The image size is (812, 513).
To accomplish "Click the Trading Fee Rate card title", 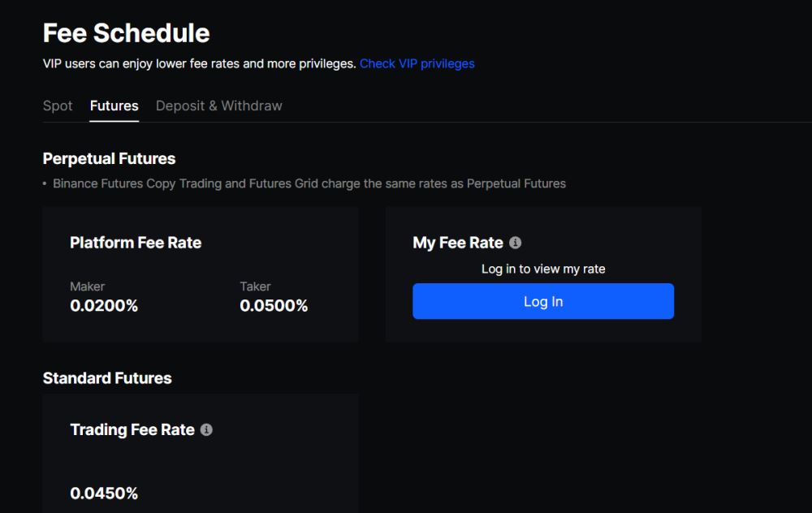I will pos(132,429).
